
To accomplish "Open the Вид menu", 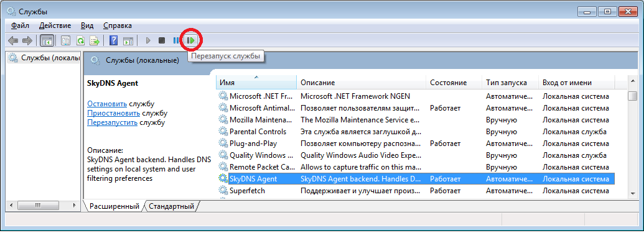I will coord(87,25).
